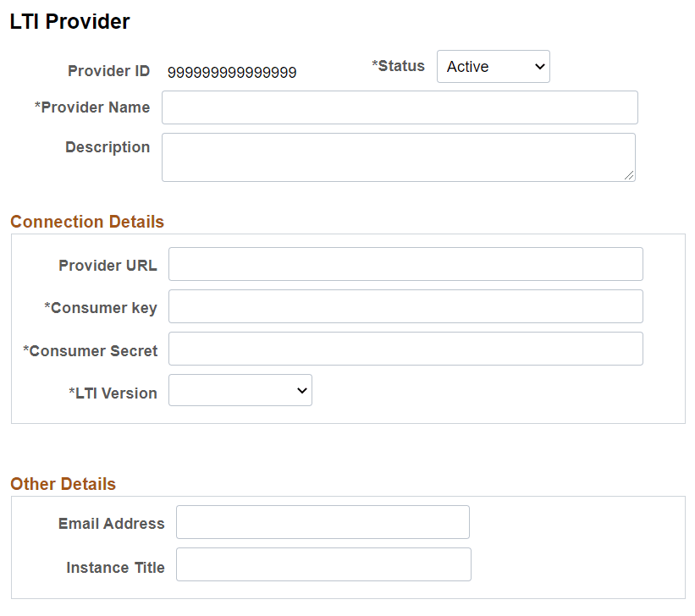695x616 pixels.
Task: Select the Provider URL input field
Action: tap(405, 263)
